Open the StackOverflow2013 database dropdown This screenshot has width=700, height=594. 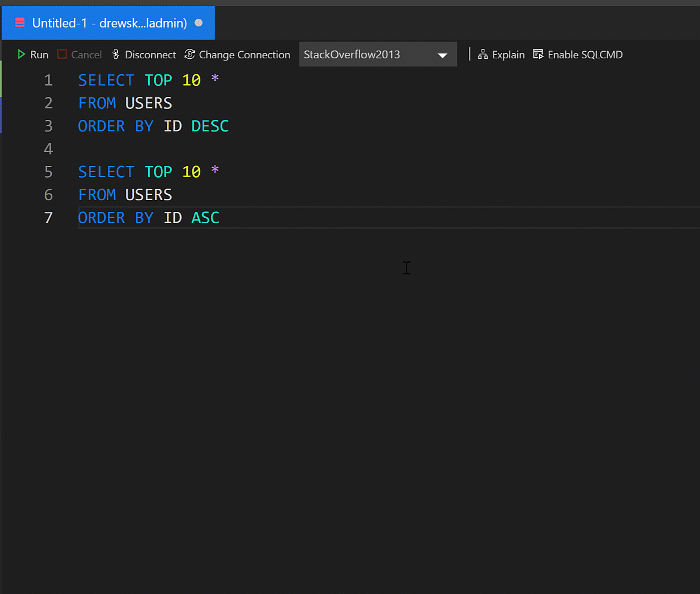(378, 54)
